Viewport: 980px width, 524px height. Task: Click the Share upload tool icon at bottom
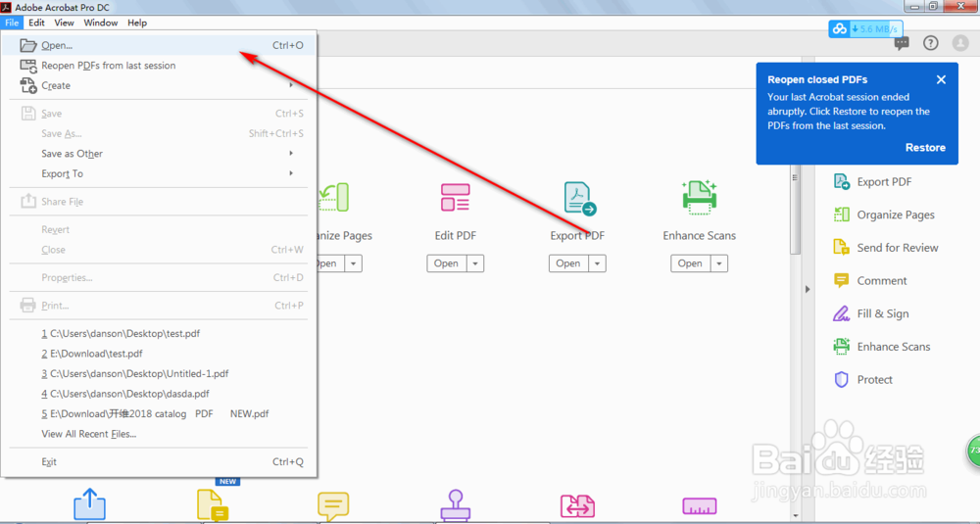click(x=89, y=504)
